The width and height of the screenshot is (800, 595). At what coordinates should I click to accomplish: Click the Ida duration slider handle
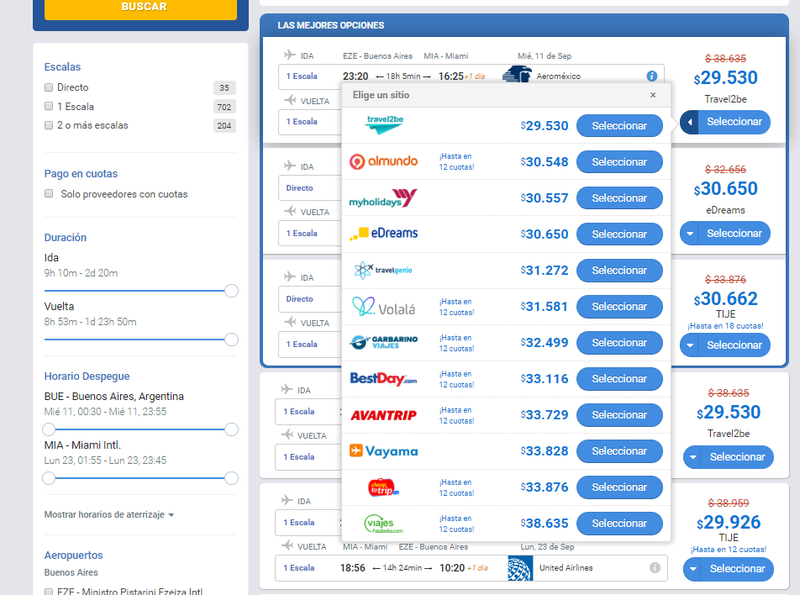[x=231, y=291]
